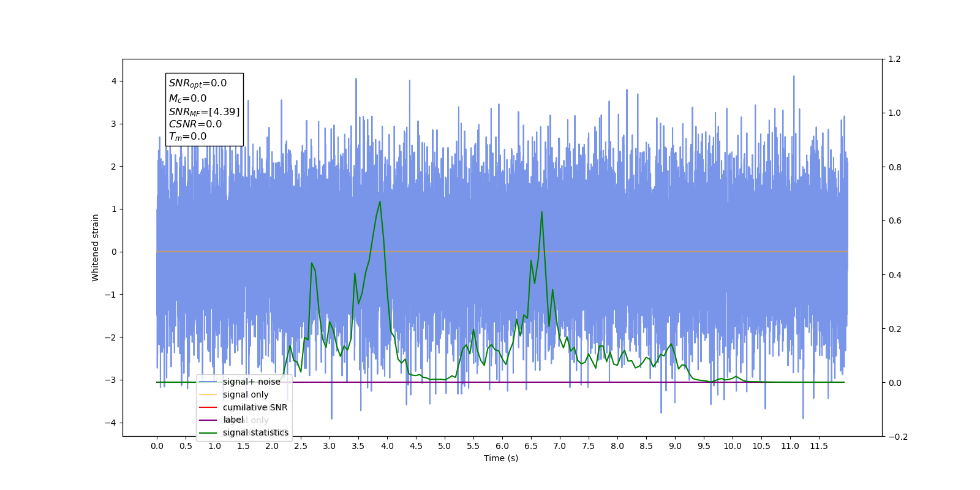Click the 3 tick on the strain axis
The image size is (980, 490).
pyautogui.click(x=113, y=124)
